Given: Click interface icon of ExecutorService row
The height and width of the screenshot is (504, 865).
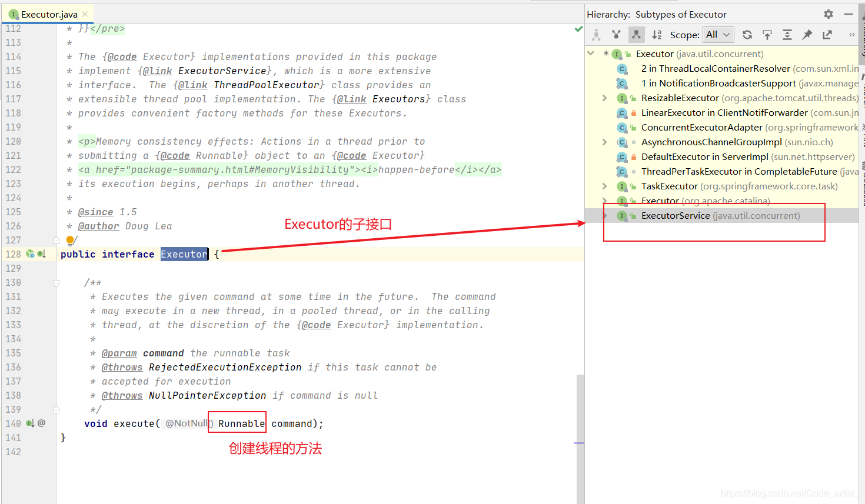Looking at the screenshot, I should pos(621,216).
